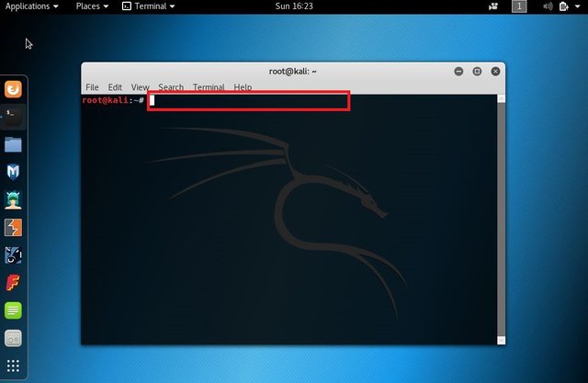Open the Terminal app menu in top bar
Screen dimensions: 588x383
click(149, 6)
